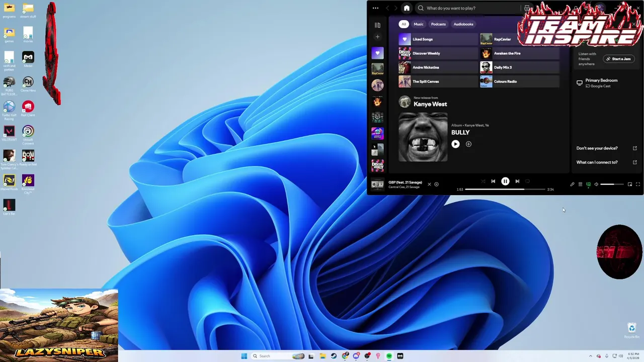
Task: Skip to the previous track
Action: (x=493, y=181)
